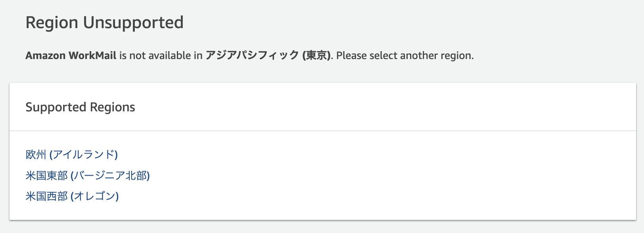This screenshot has height=233, width=644.
Task: Click the アジアパシフィック (東京) region name
Action: [x=268, y=55]
